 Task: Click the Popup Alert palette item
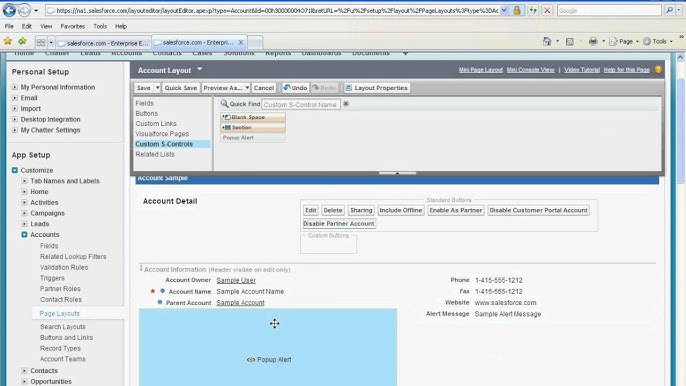[x=253, y=137]
